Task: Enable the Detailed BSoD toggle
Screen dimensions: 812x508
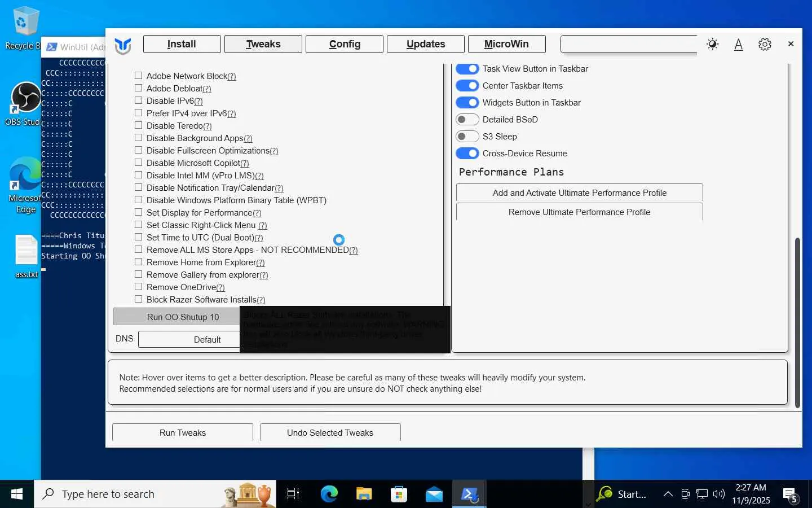Action: pyautogui.click(x=467, y=119)
